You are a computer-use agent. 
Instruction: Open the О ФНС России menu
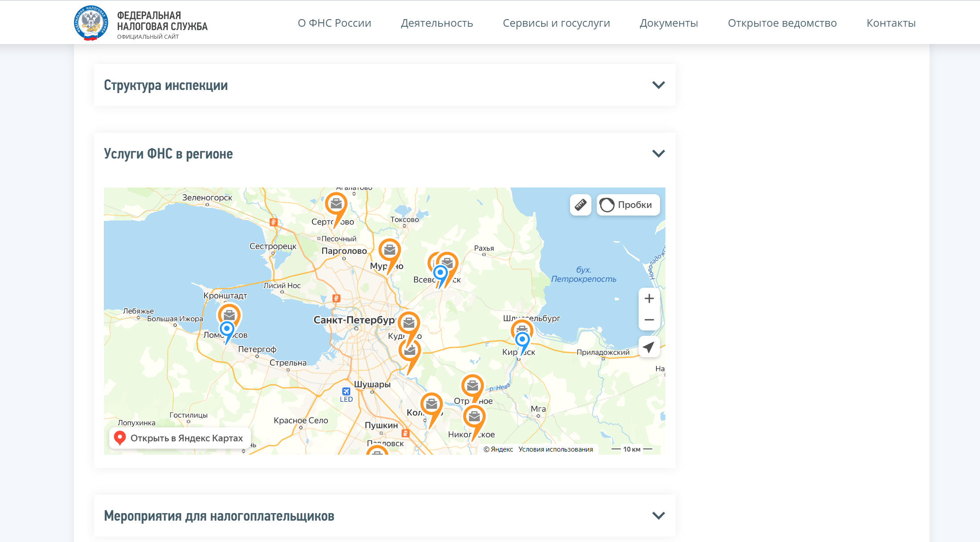click(334, 23)
